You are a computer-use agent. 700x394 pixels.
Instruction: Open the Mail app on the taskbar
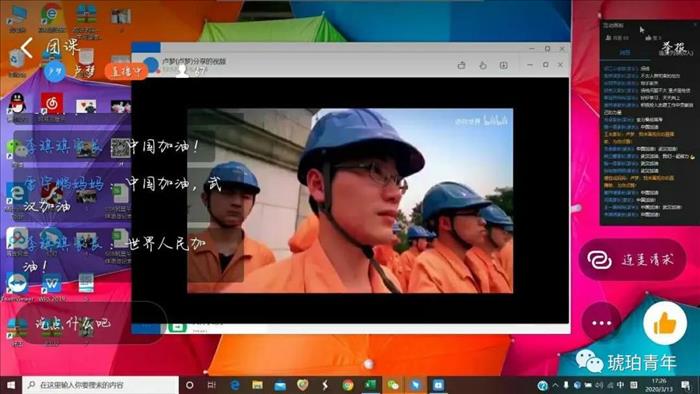pos(280,385)
